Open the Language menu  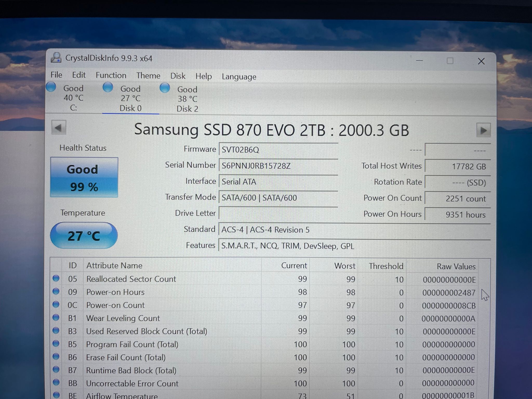pos(239,77)
